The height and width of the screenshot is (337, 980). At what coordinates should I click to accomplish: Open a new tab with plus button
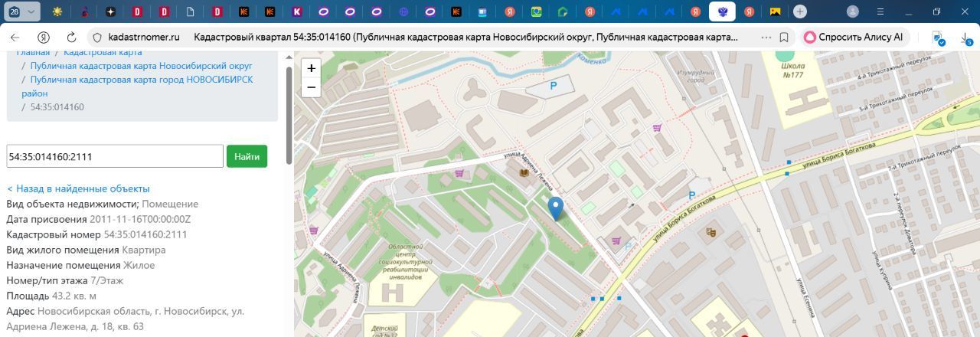pyautogui.click(x=799, y=11)
